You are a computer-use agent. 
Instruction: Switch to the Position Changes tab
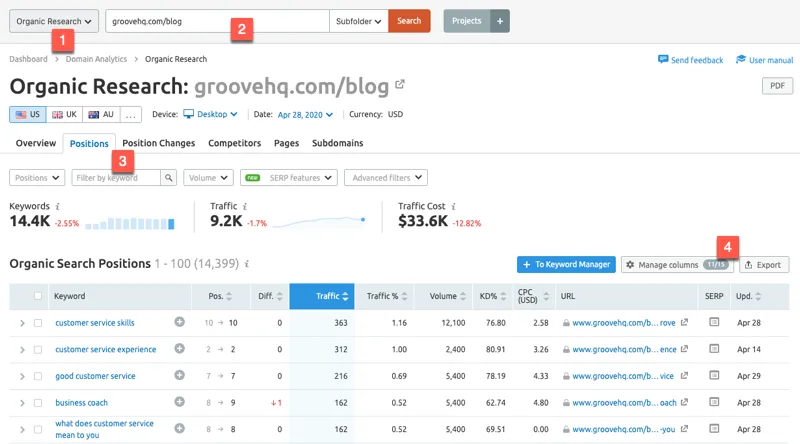(159, 143)
